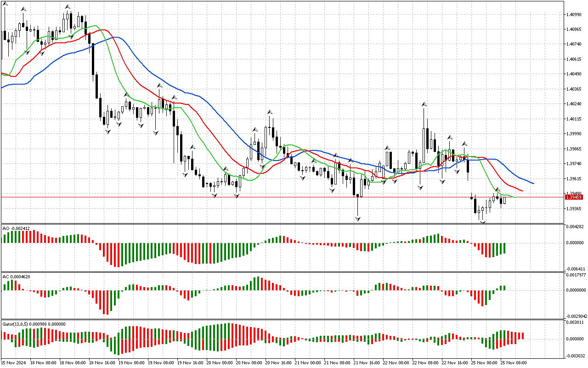Click the 22 Nov 08:00 time label
The width and height of the screenshot is (588, 368).
426,363
